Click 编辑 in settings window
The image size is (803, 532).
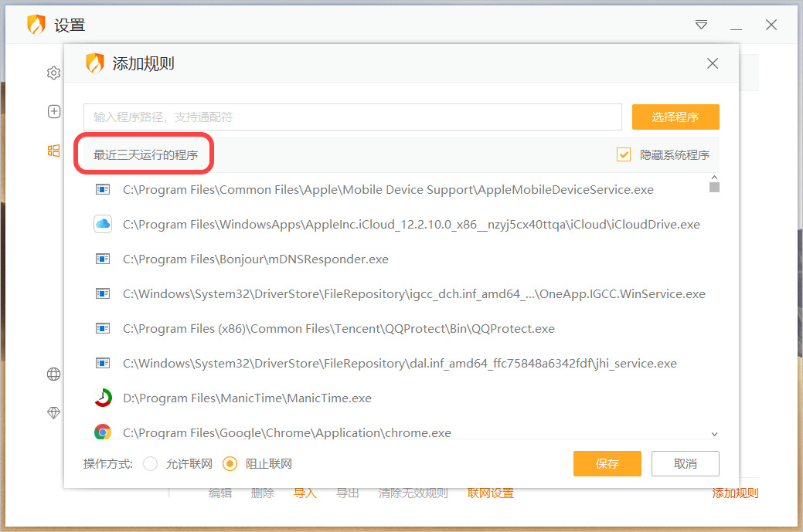click(221, 493)
